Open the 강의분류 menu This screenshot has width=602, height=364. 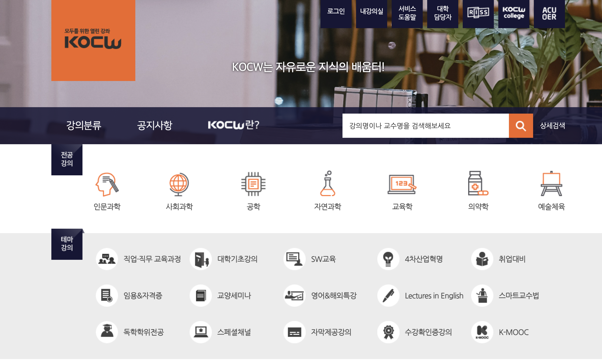pos(84,125)
